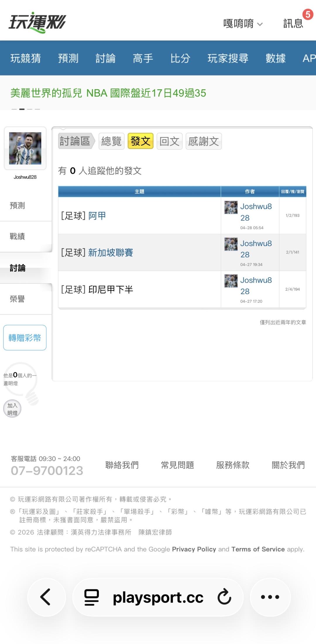The height and width of the screenshot is (644, 316).
Task: Click the Joshwu828 username under the avatar
Action: coord(25,177)
